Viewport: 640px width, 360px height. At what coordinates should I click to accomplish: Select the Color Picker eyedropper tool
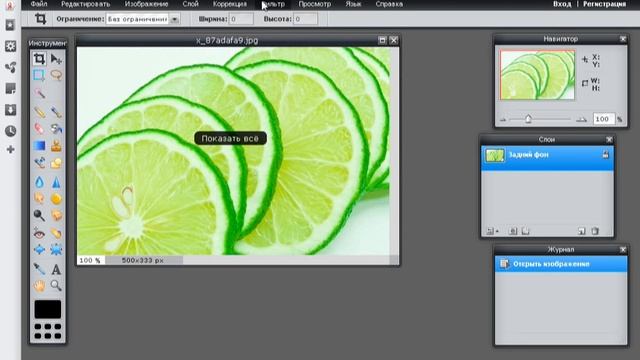pos(39,269)
